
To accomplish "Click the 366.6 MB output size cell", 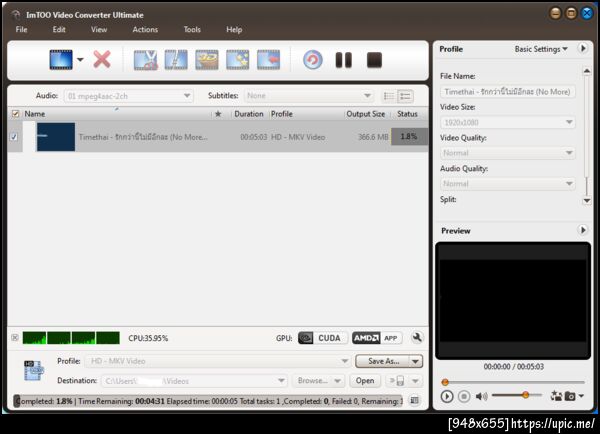I will (373, 137).
